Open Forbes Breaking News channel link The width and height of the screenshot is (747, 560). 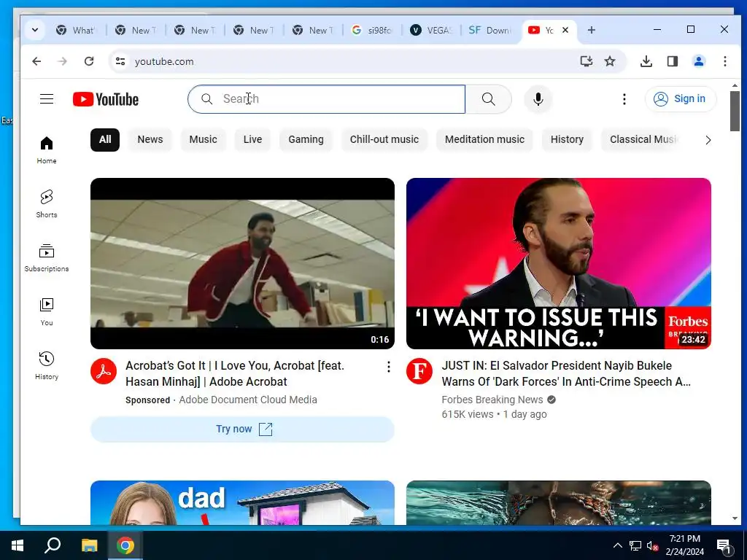click(x=492, y=400)
